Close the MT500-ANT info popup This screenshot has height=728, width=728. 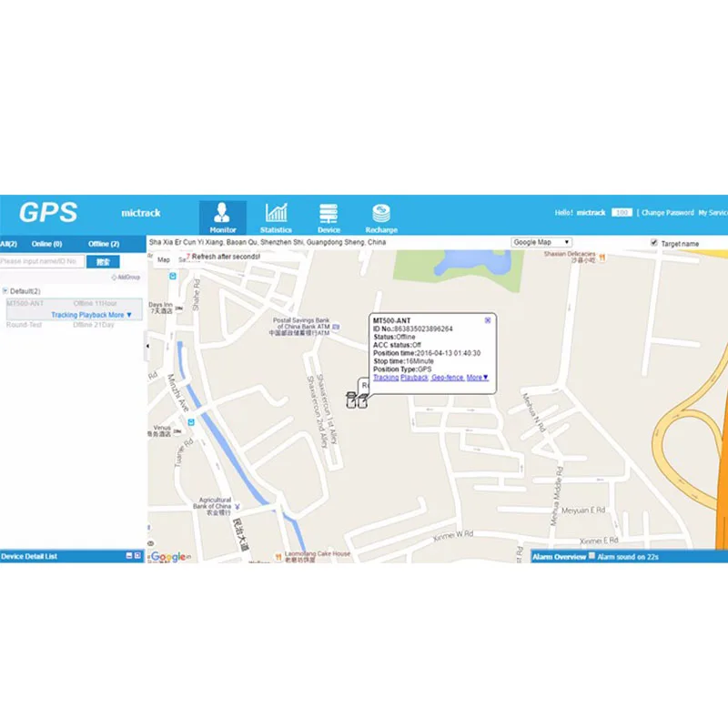click(488, 320)
